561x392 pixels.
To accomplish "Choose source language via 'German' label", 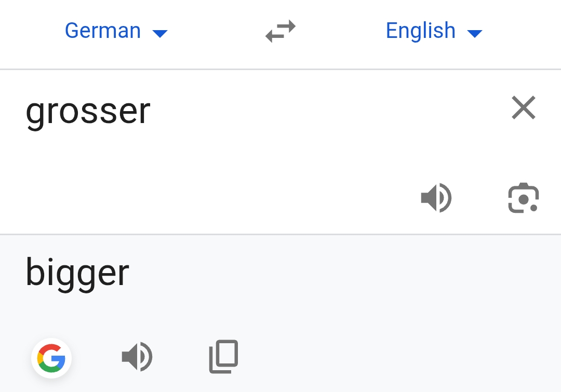I will click(103, 31).
